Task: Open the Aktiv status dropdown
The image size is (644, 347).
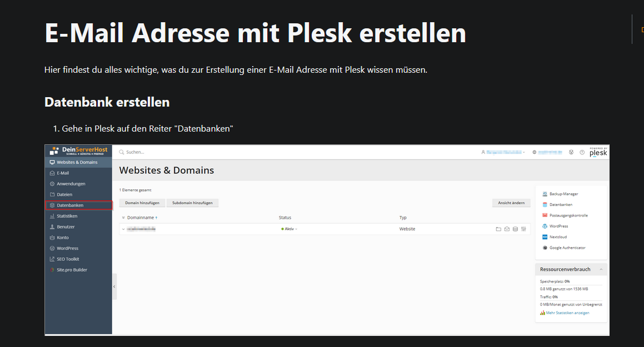Action: 289,229
